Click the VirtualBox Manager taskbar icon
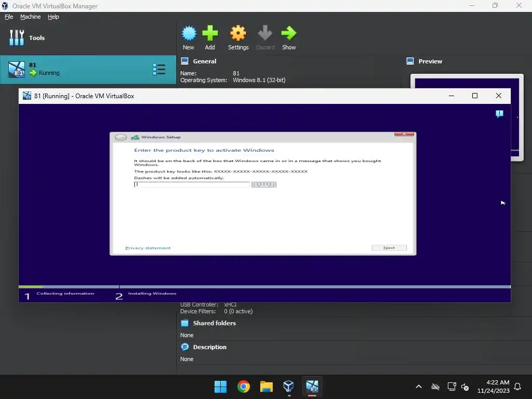Viewport: 532px width, 399px height. point(289,387)
